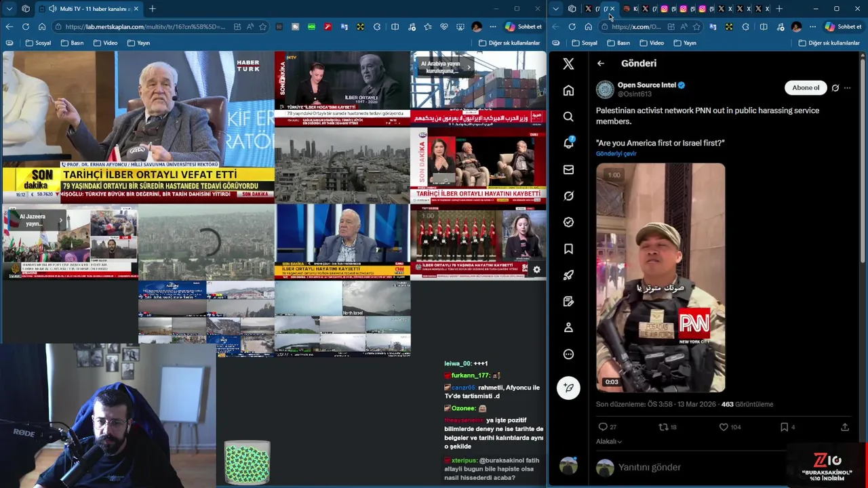Viewport: 868px width, 488px height.
Task: Repost the post showing 18 reposts
Action: click(667, 427)
